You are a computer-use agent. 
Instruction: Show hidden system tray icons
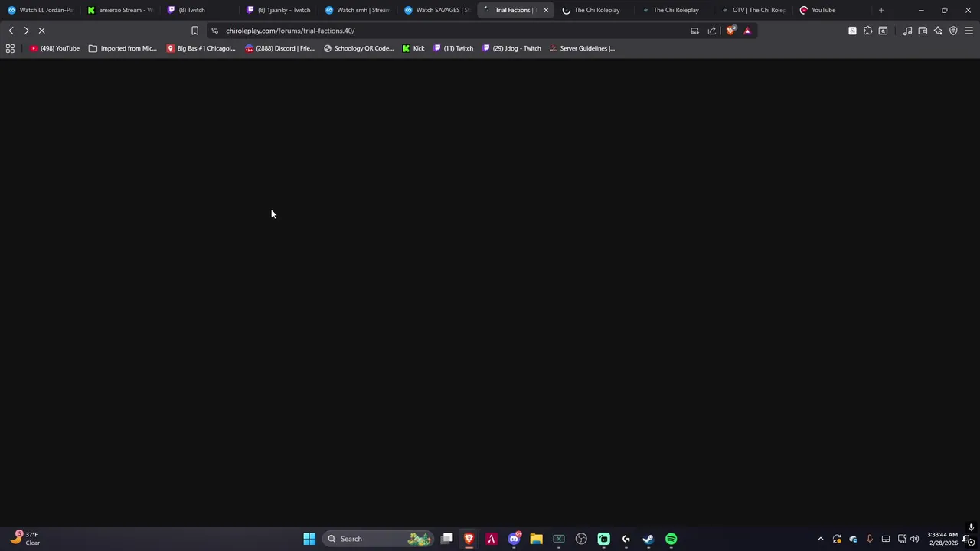click(x=821, y=539)
